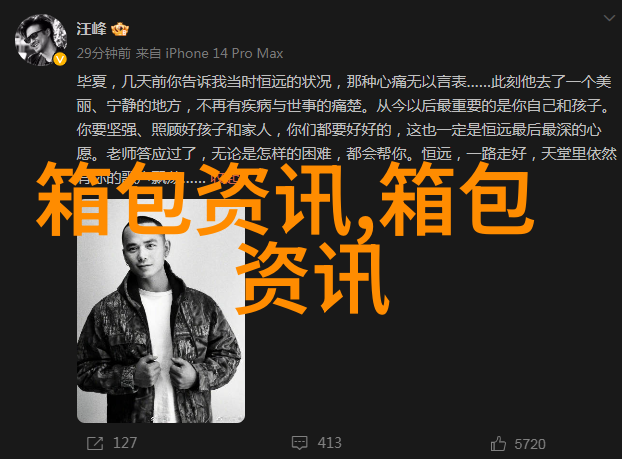Viewport: 622px width, 459px height.
Task: Open the post options chevron menu
Action: point(609,18)
